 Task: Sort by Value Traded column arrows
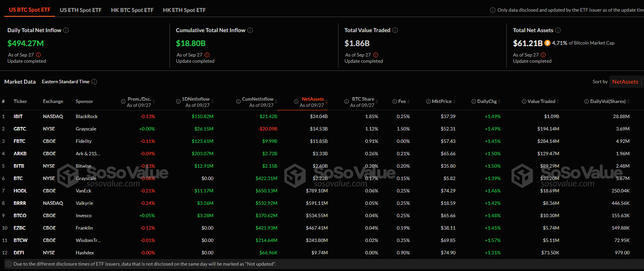click(558, 101)
